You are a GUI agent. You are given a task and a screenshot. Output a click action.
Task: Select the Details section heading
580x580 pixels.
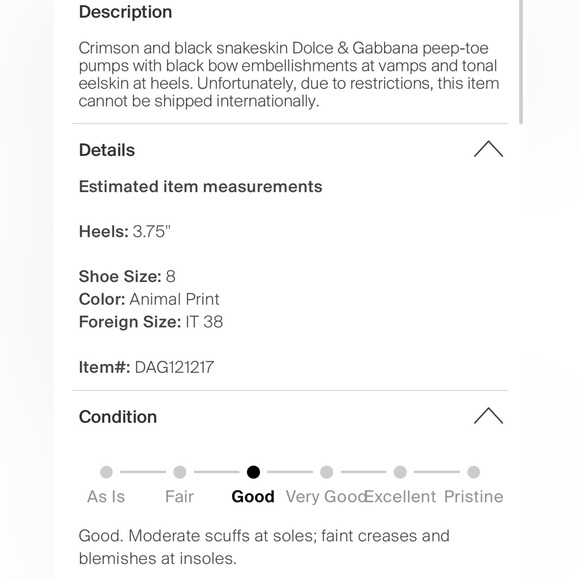point(107,150)
